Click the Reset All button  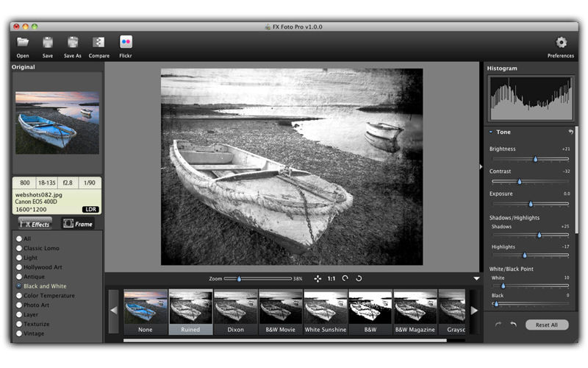(546, 325)
